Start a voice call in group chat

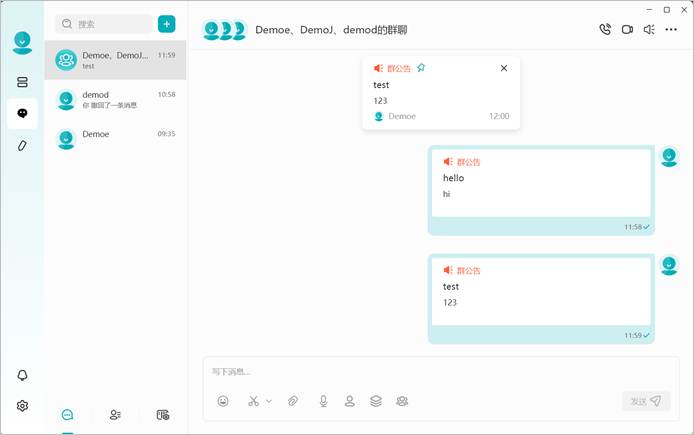[605, 29]
